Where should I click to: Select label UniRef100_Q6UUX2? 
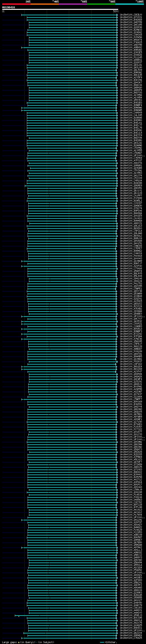[x=131, y=304]
